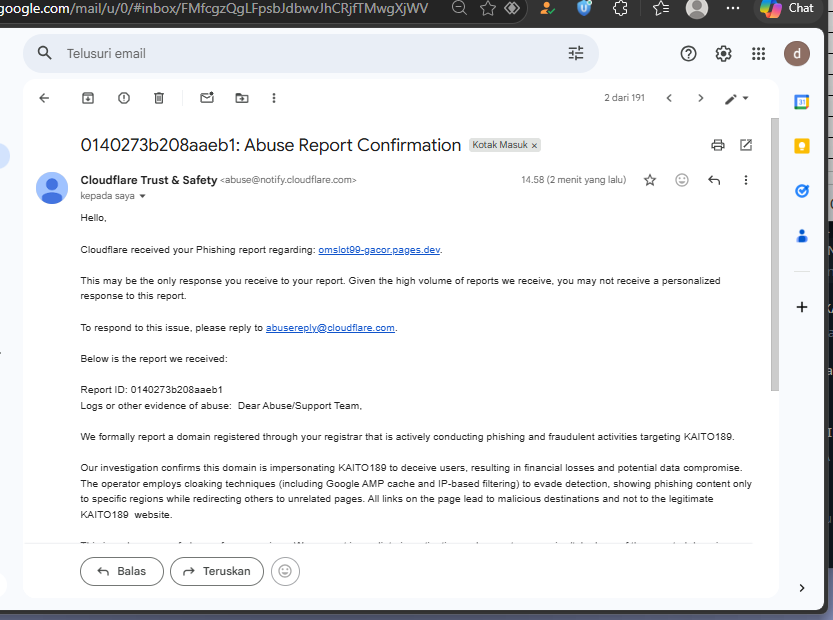The width and height of the screenshot is (833, 620).
Task: Open omslot99-gacor.pages.dev link
Action: [x=379, y=250]
